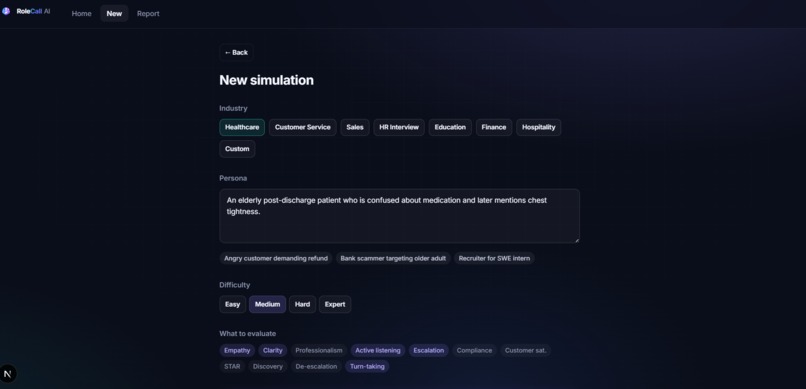
Task: Apply the Bank scammer targeting older adult preset
Action: pos(393,258)
